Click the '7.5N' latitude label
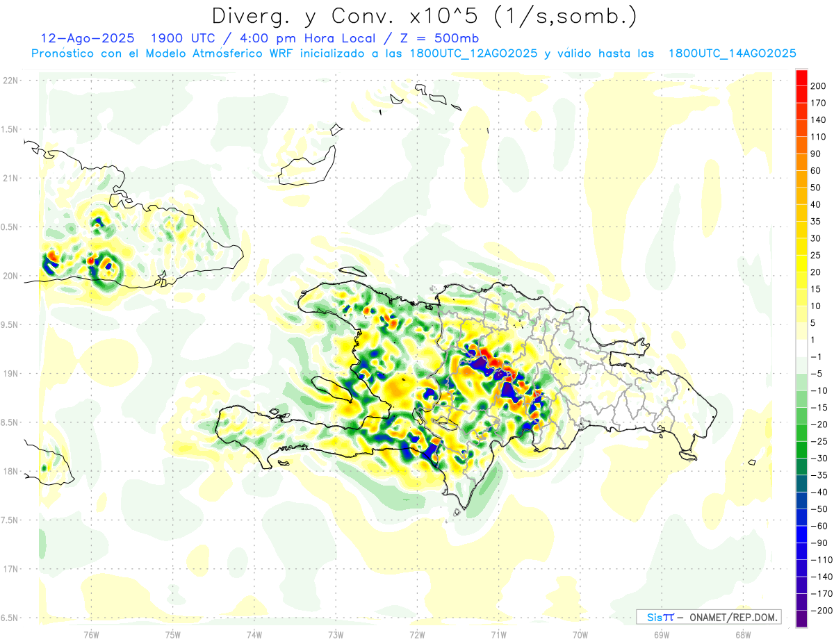834x644 pixels. (10, 520)
